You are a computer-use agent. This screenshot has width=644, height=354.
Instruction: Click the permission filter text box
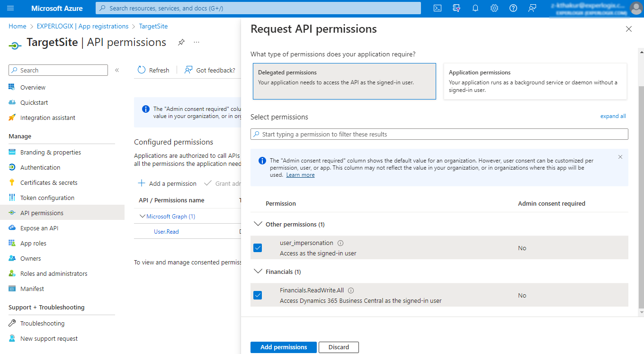coord(439,134)
